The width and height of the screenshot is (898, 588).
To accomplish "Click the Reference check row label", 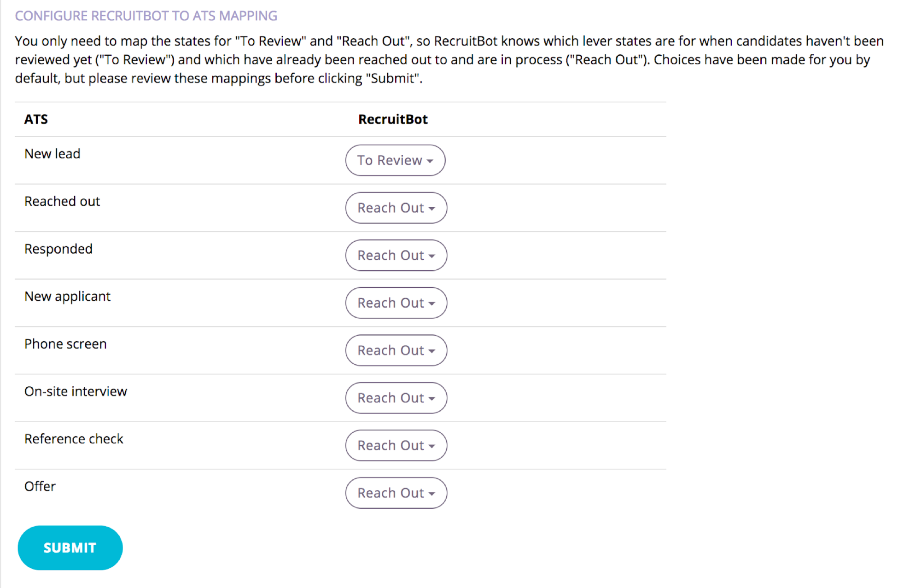I will [74, 438].
